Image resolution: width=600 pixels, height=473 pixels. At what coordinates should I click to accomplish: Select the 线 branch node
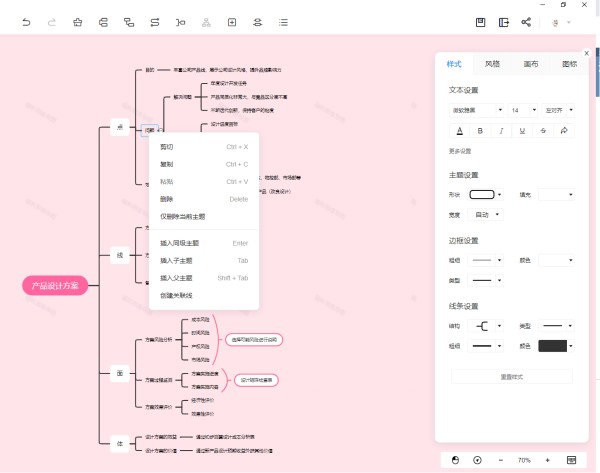pos(120,255)
